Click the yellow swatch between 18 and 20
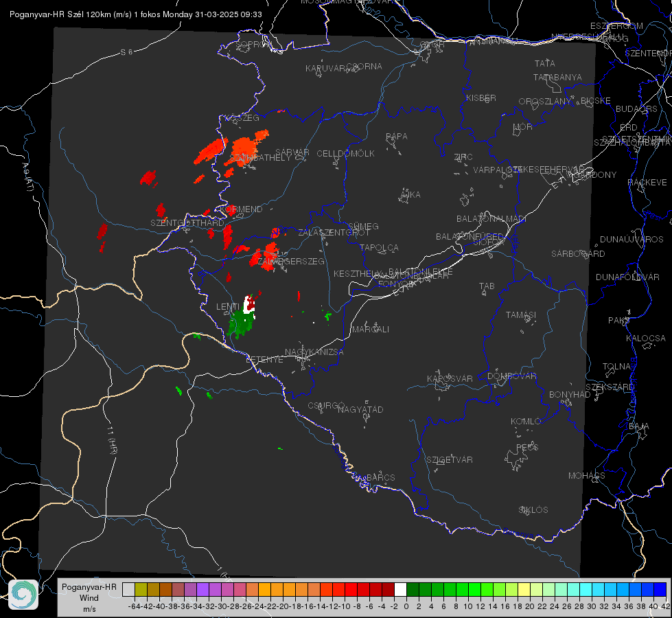This screenshot has width=672, height=618. point(524,589)
